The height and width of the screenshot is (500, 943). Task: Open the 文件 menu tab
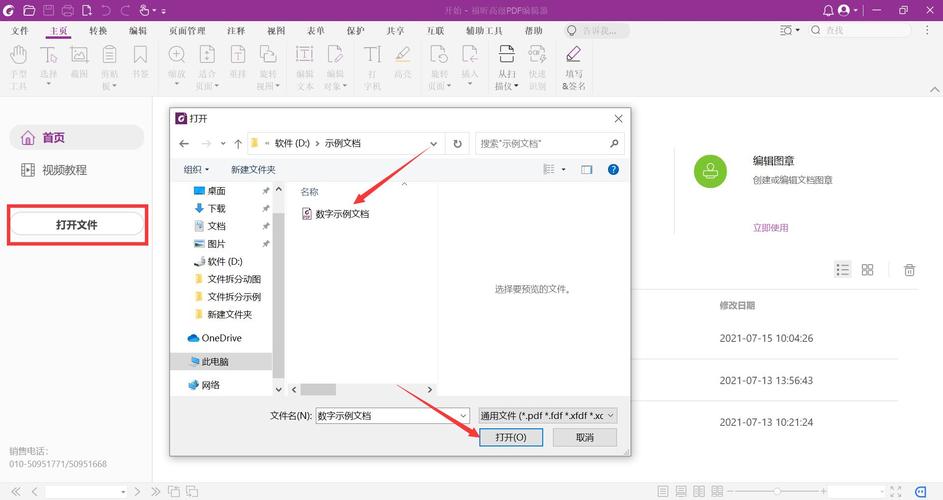[20, 30]
